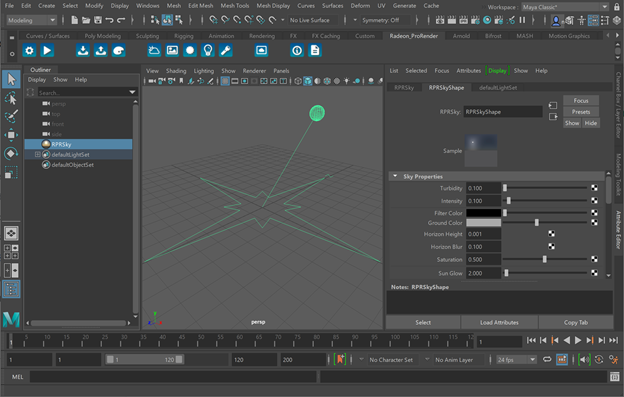
Task: Open the No Anim Layer dropdown
Action: tap(454, 360)
